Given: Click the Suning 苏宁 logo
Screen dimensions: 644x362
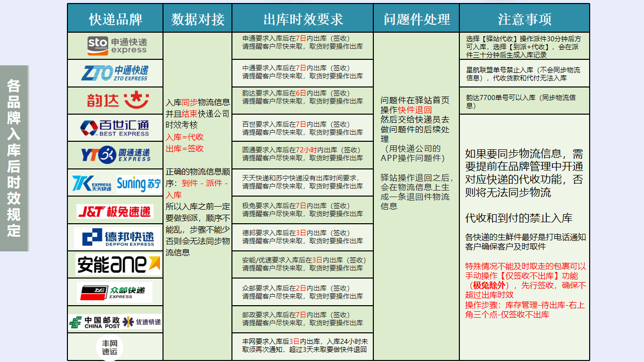Looking at the screenshot, I should [139, 184].
